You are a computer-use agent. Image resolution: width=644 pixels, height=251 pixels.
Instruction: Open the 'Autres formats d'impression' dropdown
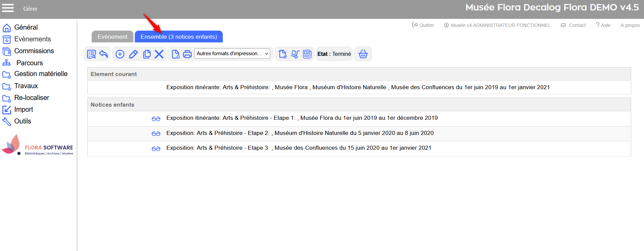tap(232, 53)
